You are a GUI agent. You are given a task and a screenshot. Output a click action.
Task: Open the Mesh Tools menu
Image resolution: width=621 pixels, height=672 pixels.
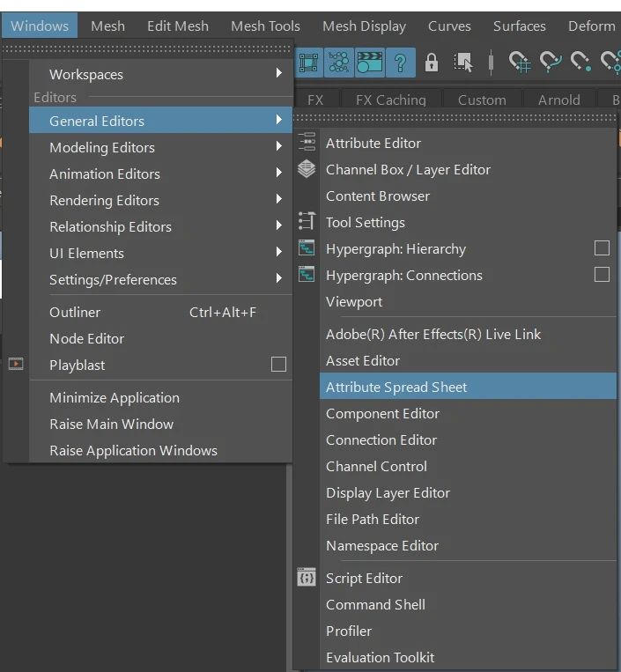pos(265,26)
